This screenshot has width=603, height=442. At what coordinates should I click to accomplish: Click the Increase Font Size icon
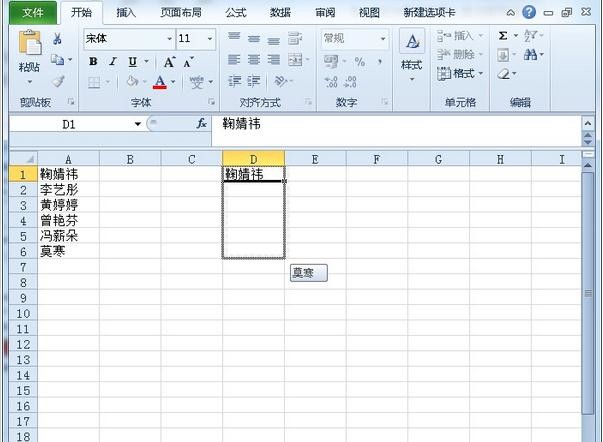point(168,62)
